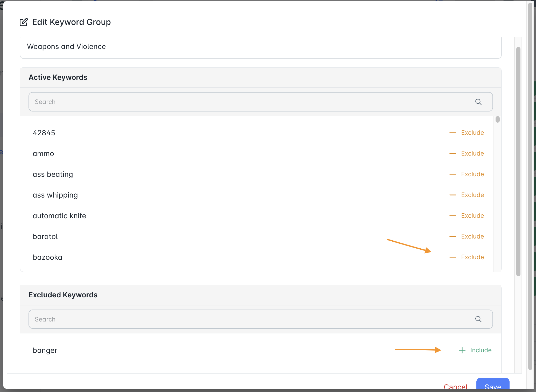Click the dialog content scrollbar thumb

coord(518,162)
